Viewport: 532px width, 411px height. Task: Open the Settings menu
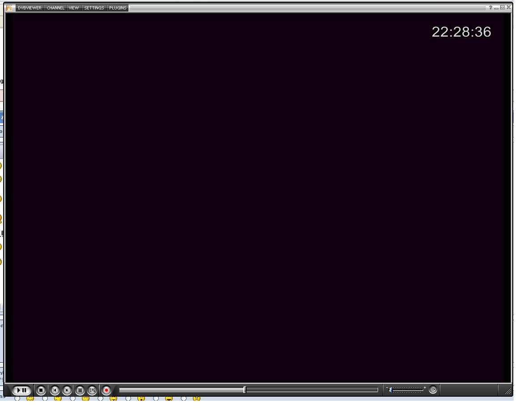click(x=94, y=8)
